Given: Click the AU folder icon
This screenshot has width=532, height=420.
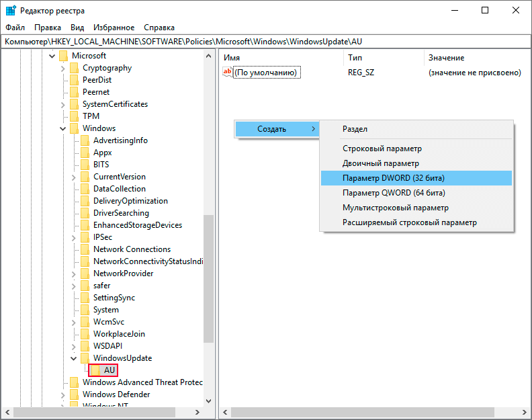Looking at the screenshot, I should pos(95,370).
